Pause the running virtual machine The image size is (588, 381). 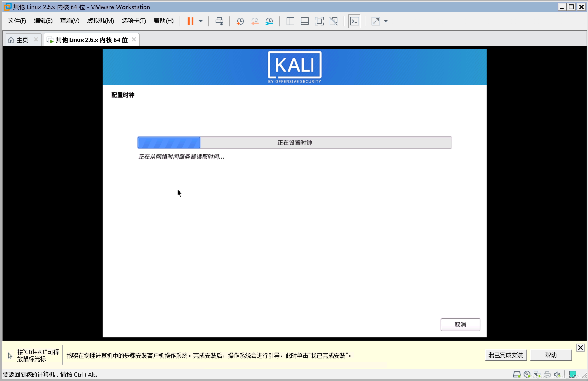(190, 21)
